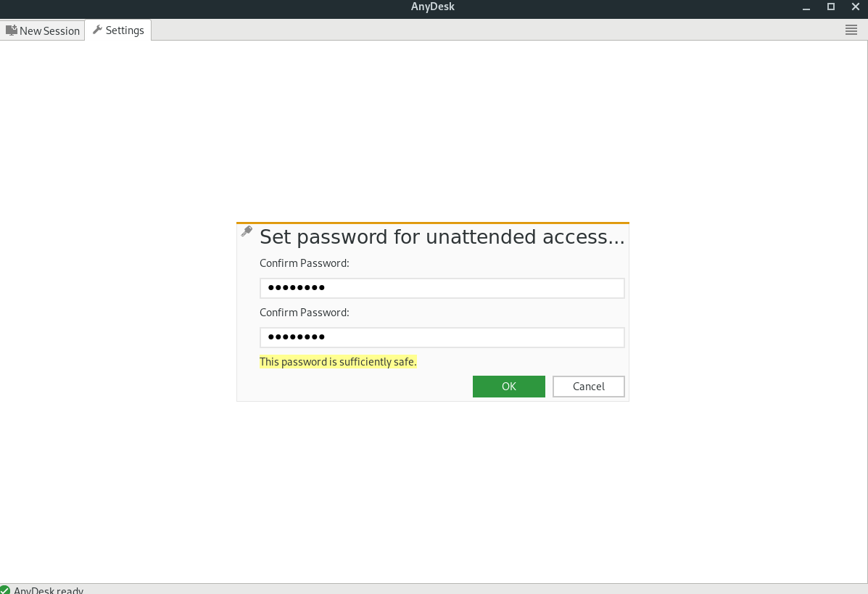The image size is (868, 594).
Task: Click the key icon beside dialog title
Action: click(x=247, y=231)
